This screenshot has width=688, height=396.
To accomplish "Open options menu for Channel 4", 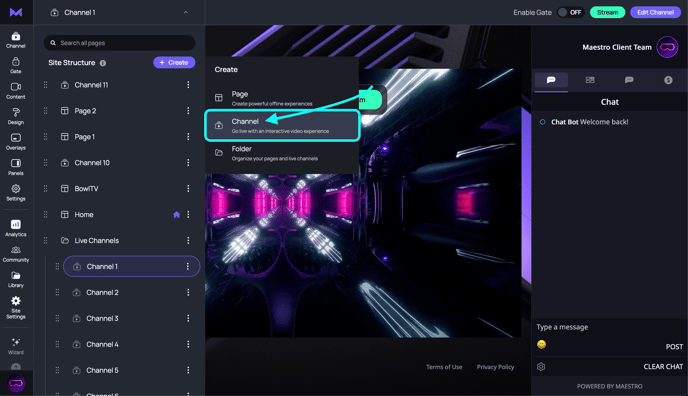I will 188,344.
